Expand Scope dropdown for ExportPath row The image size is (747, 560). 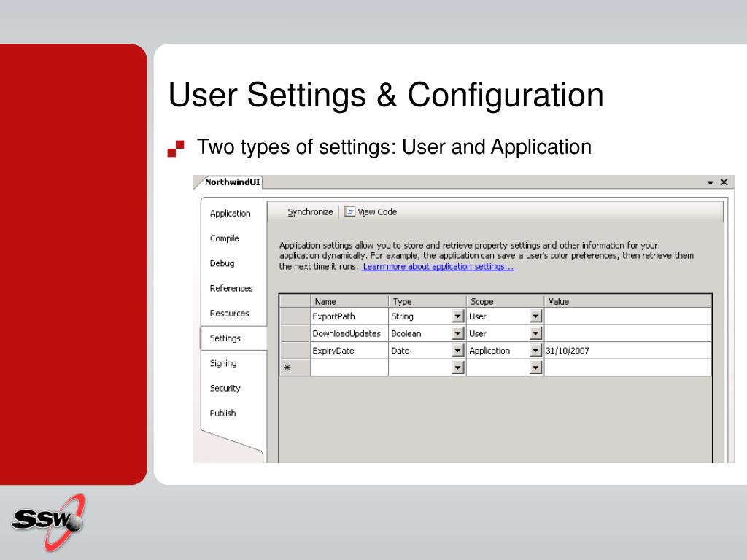coord(536,316)
